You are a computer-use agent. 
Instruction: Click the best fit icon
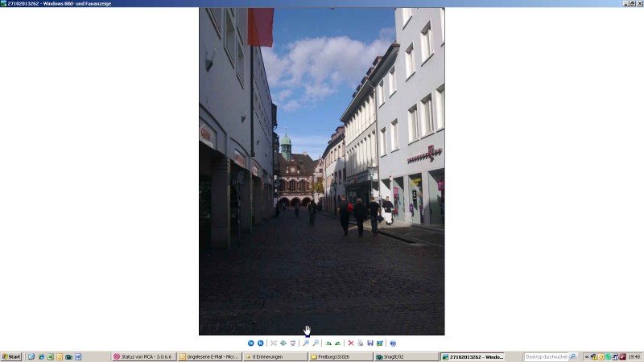pyautogui.click(x=274, y=343)
